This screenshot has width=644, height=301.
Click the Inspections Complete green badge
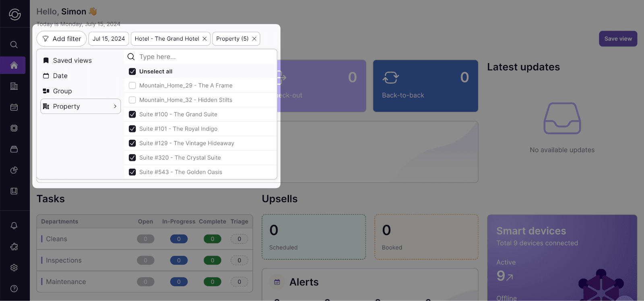click(x=213, y=260)
